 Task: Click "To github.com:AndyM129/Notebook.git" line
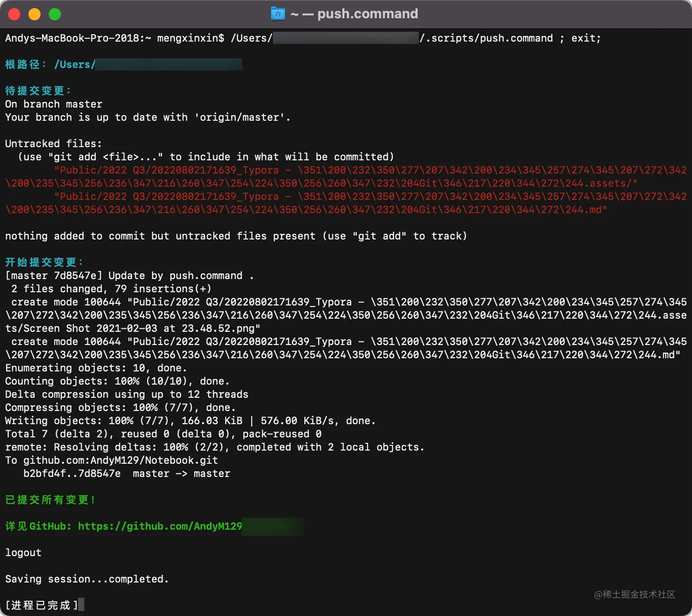pyautogui.click(x=112, y=460)
